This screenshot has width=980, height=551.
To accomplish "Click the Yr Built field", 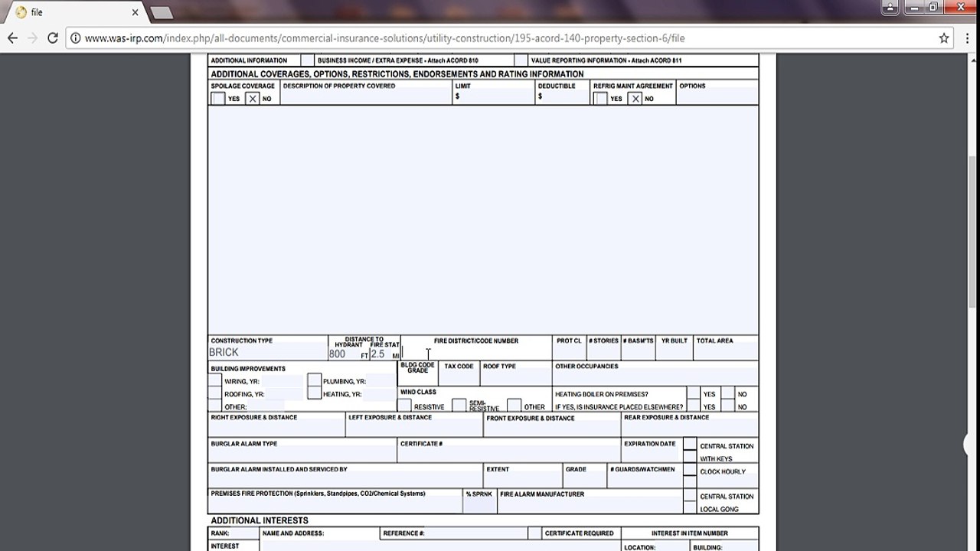I will [x=675, y=353].
